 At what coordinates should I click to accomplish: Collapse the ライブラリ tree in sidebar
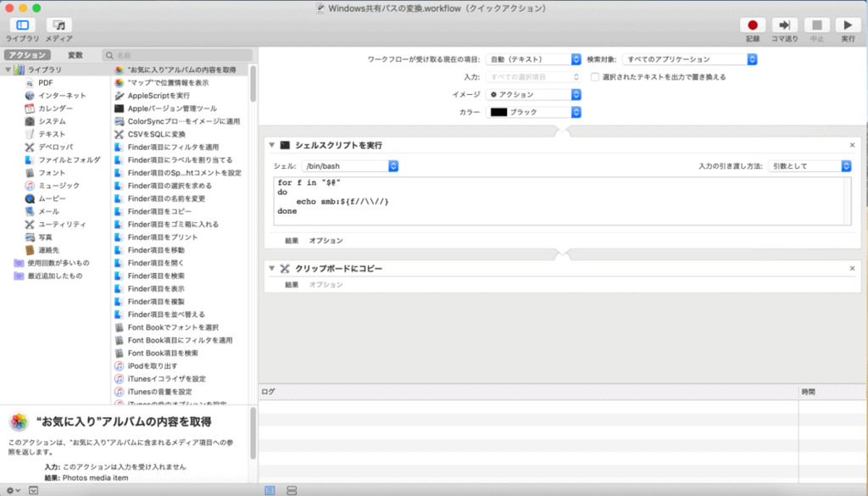[9, 70]
